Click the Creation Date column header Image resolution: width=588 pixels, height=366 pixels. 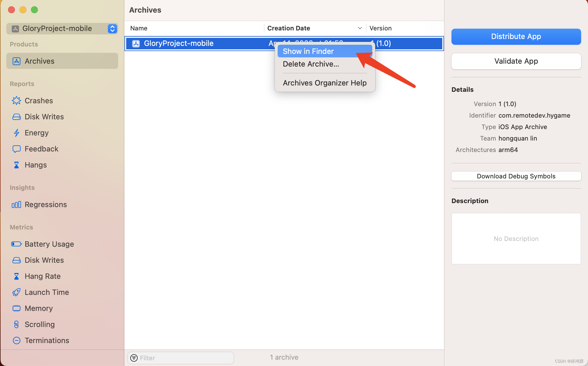[x=315, y=28]
